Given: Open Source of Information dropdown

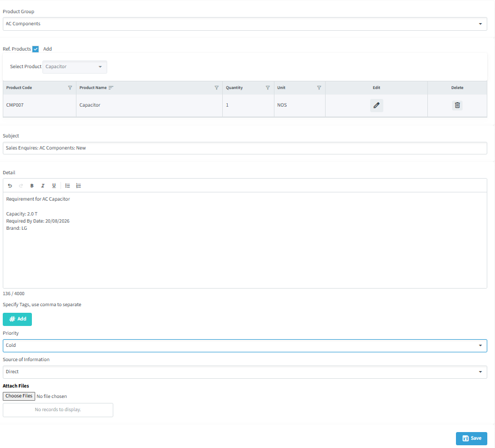Looking at the screenshot, I should 245,372.
